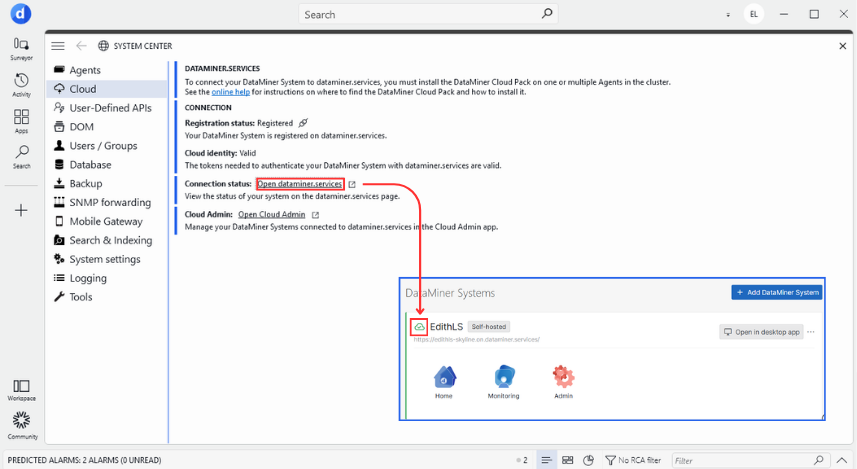857x469 pixels.
Task: Switch alarm console to list view icon
Action: pyautogui.click(x=546, y=460)
